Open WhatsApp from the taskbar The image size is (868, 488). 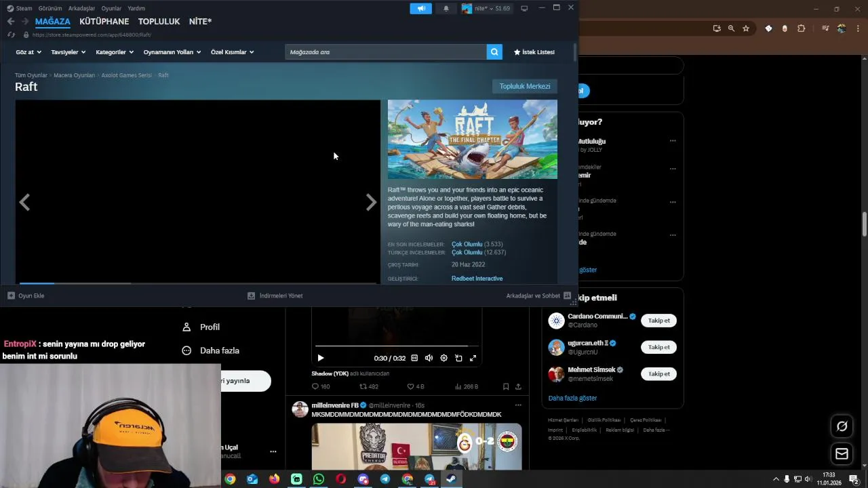[319, 479]
